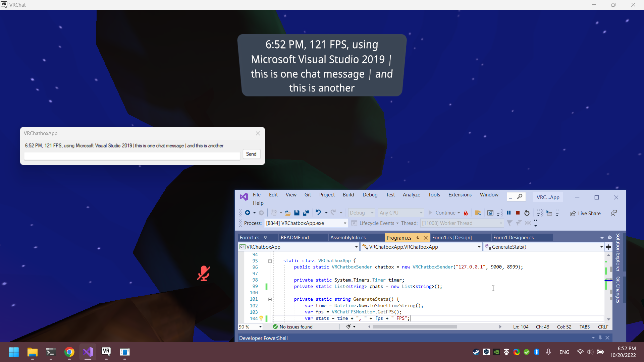Click the split editor icon above scrollbar
644x362 pixels.
(x=608, y=247)
